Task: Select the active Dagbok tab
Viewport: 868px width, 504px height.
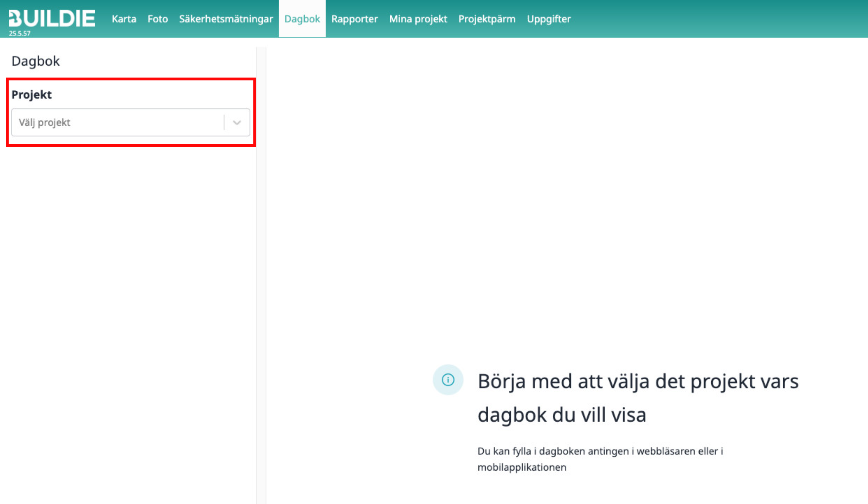Action: (x=302, y=19)
